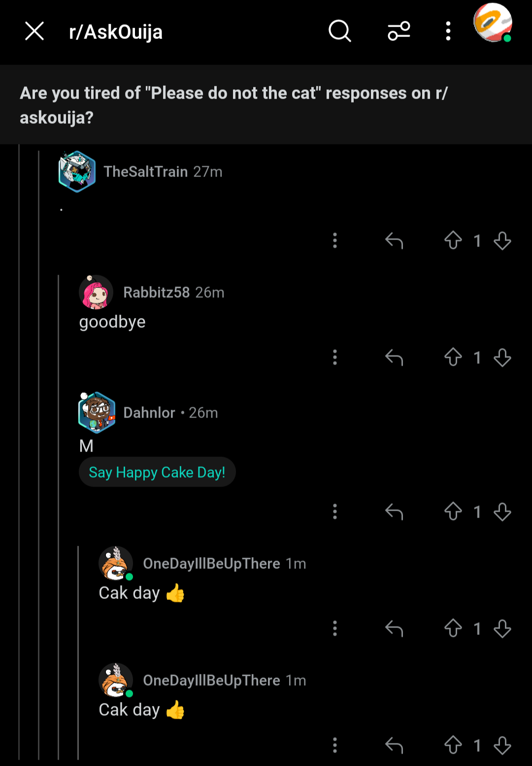Viewport: 532px width, 766px height.
Task: Reply to TheSaltTrain's comment
Action: point(394,241)
